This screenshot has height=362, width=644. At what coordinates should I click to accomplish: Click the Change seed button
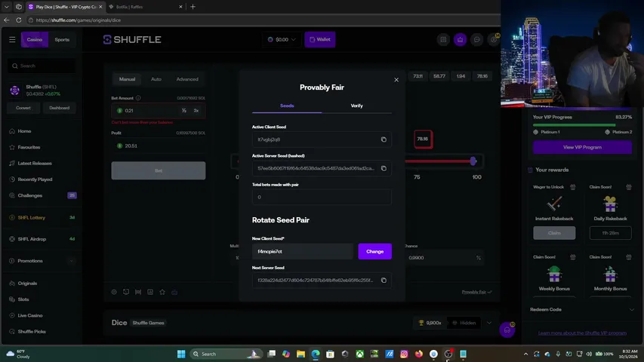374,252
